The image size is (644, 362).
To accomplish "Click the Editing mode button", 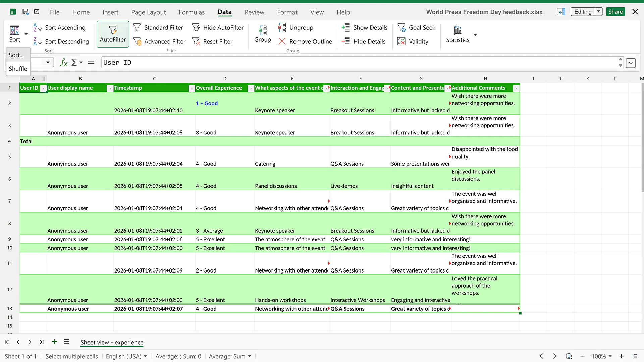I will (583, 12).
